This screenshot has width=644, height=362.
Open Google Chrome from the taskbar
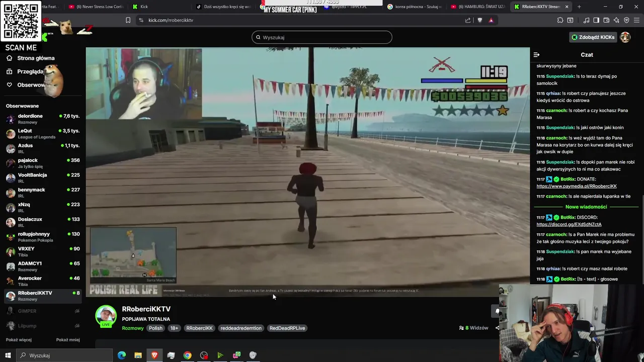click(187, 355)
